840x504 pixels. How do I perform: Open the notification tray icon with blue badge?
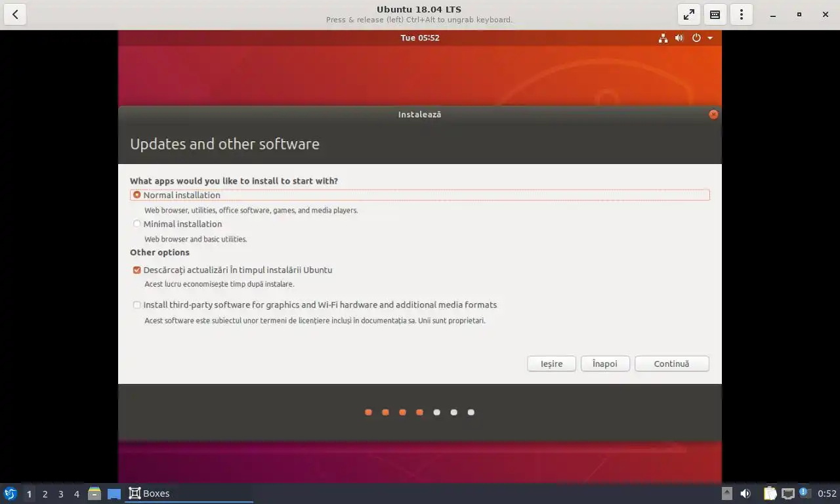tap(805, 493)
